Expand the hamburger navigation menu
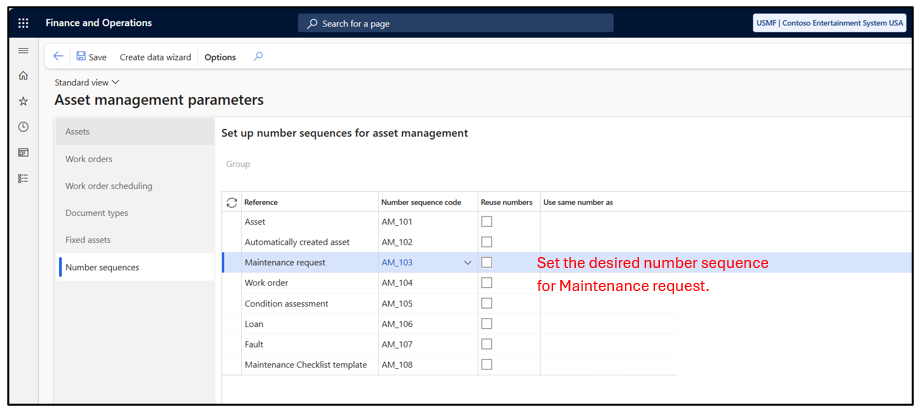This screenshot has height=409, width=921. pos(23,50)
